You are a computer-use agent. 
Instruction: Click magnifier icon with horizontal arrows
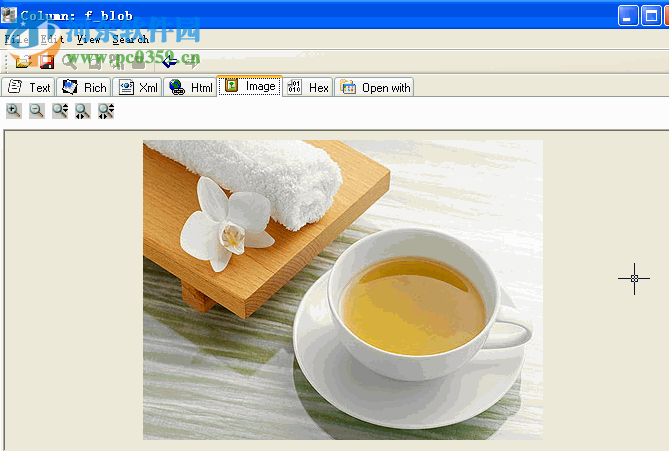[82, 111]
